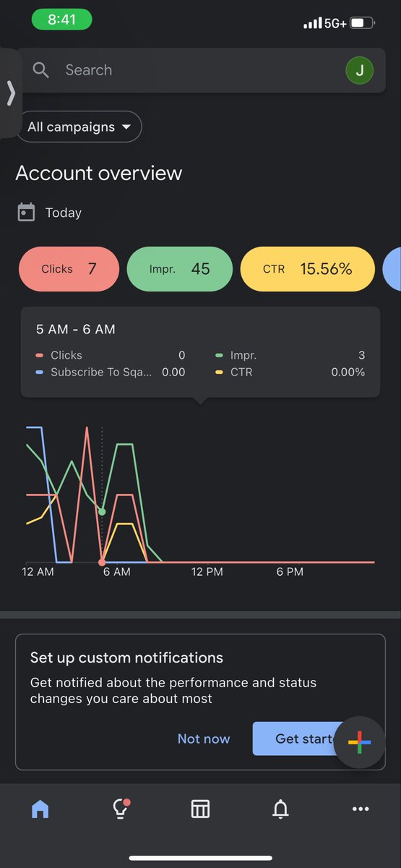This screenshot has height=868, width=401.
Task: Toggle the yellow CTR metric chip
Action: point(308,269)
